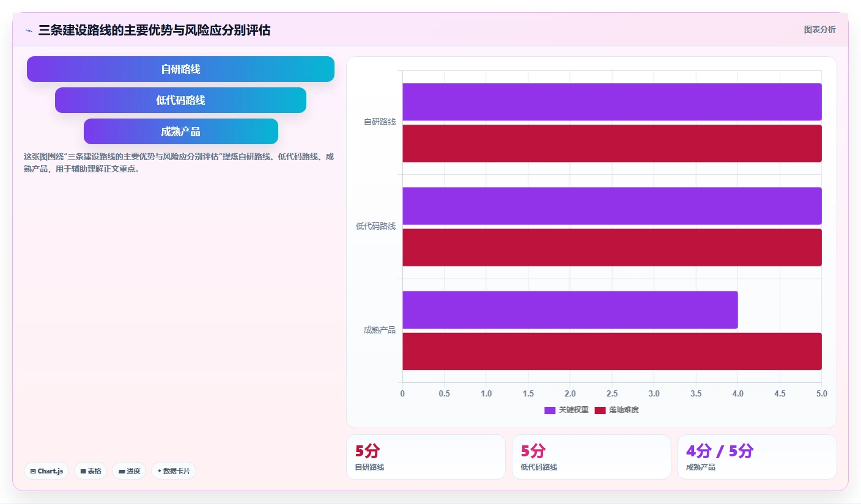
Task: Click the 2.5 x-axis tick label
Action: (612, 394)
